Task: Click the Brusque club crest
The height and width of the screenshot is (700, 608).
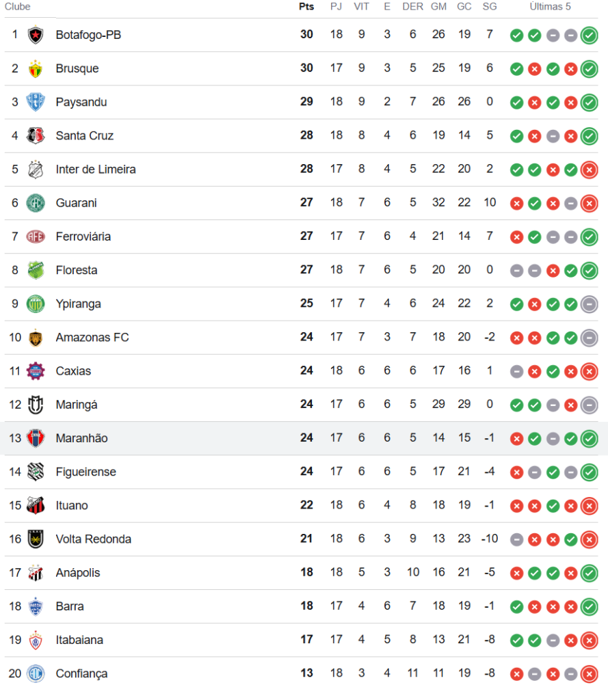Action: point(36,68)
